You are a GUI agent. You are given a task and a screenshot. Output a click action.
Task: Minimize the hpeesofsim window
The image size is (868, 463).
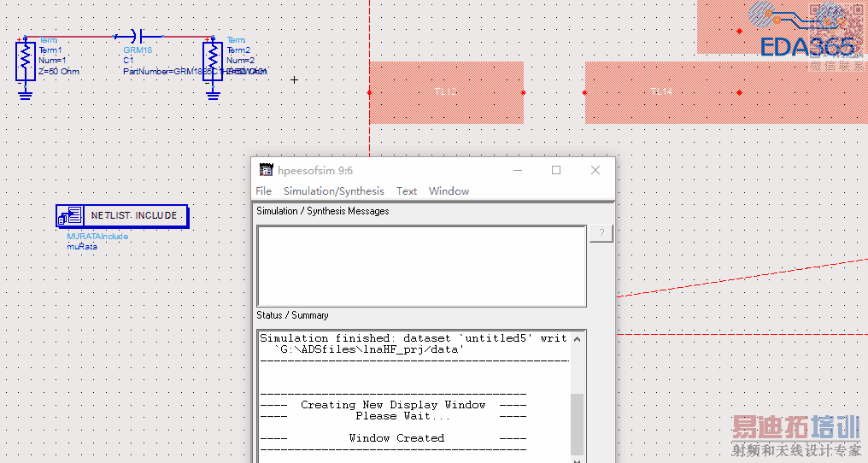pos(518,170)
